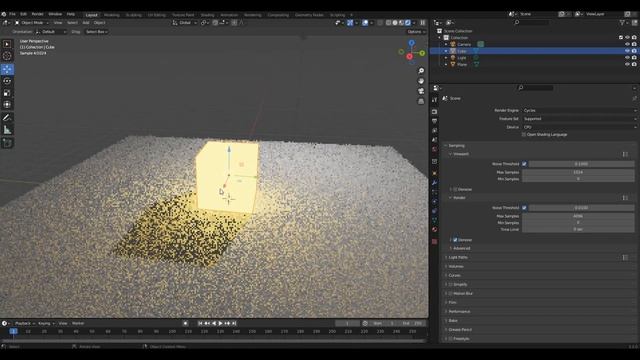640x360 pixels.
Task: Enable Open Shading Language checkbox
Action: point(524,134)
